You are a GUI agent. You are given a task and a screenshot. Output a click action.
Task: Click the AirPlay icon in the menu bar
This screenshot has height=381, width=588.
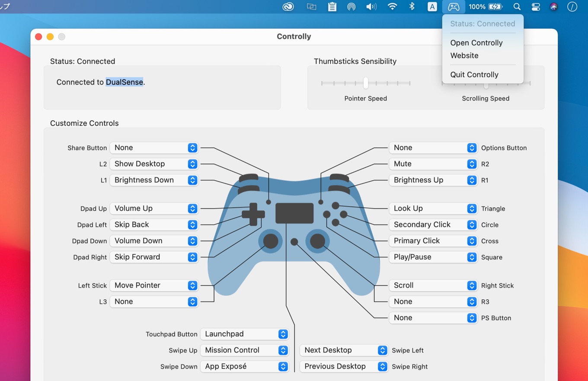(351, 6)
